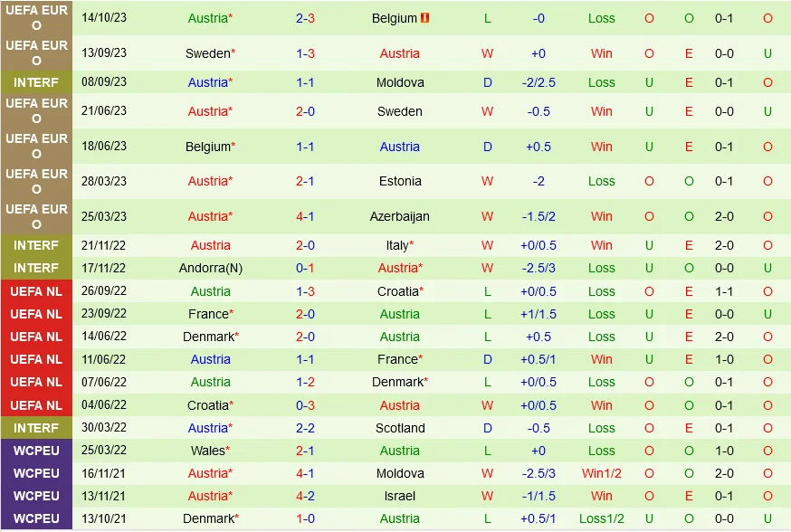The width and height of the screenshot is (791, 532).
Task: Open the Estonia team link
Action: (x=400, y=181)
